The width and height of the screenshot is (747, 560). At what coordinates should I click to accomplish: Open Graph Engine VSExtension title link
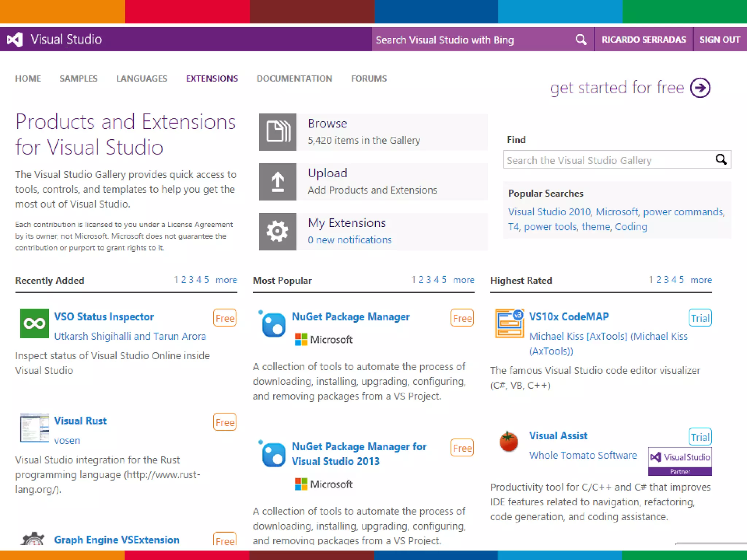click(117, 540)
